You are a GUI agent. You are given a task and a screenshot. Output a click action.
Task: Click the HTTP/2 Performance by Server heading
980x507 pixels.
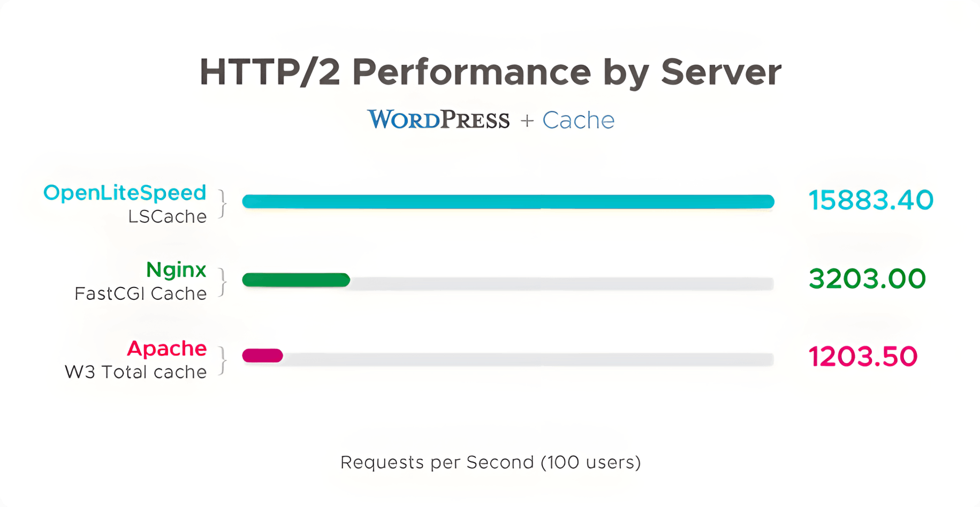(x=490, y=72)
